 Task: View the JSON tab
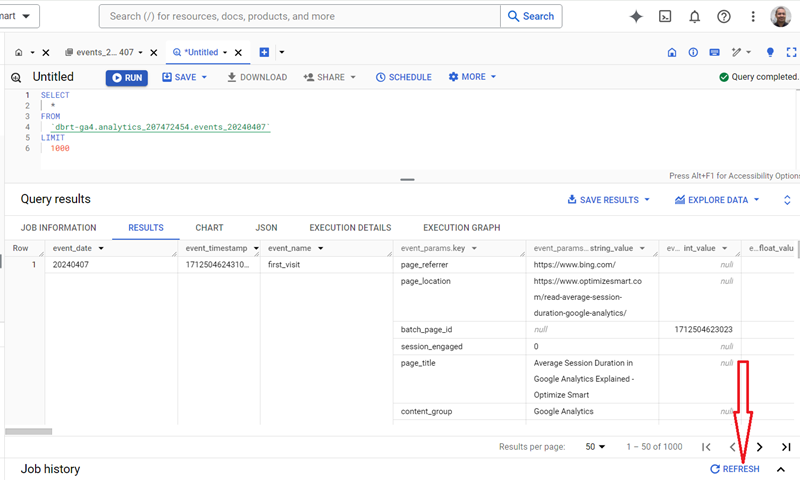tap(266, 228)
